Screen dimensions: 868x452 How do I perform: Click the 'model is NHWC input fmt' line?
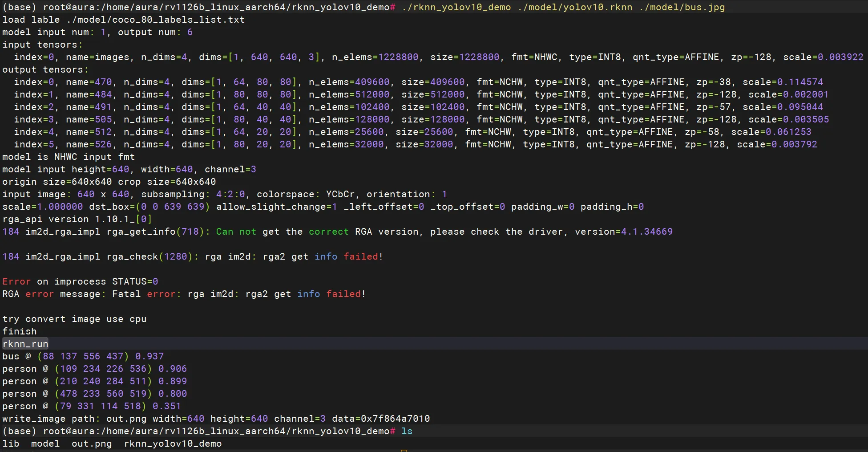69,157
